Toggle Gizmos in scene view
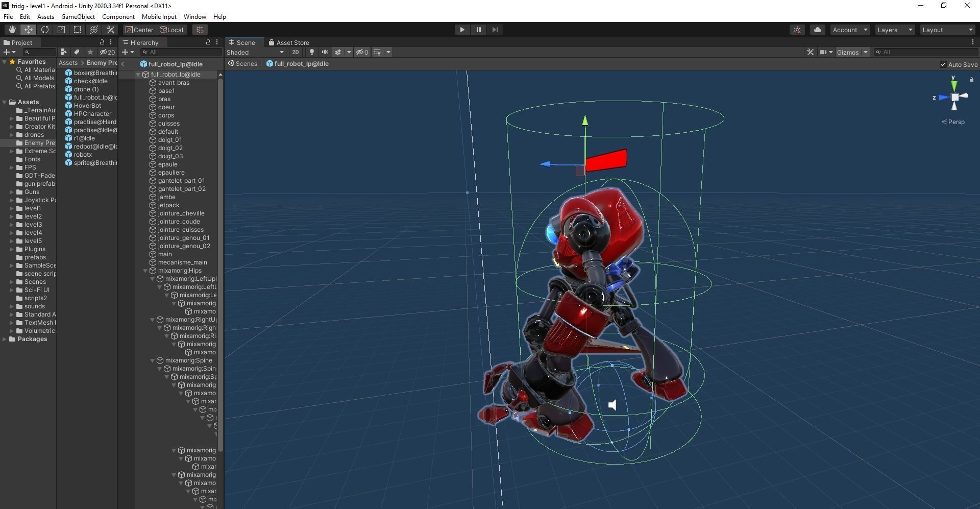980x509 pixels. (x=848, y=52)
